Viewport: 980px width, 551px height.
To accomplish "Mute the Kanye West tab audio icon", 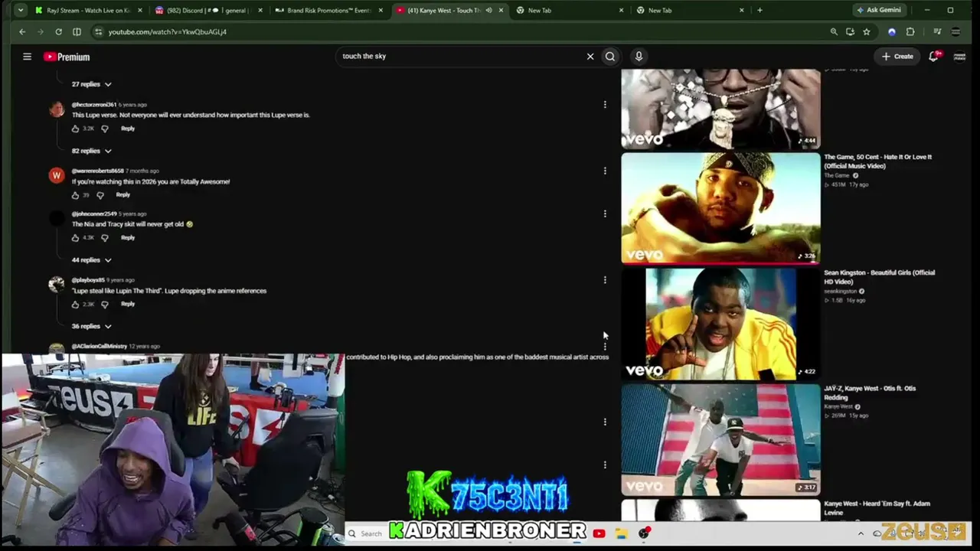I will tap(488, 11).
